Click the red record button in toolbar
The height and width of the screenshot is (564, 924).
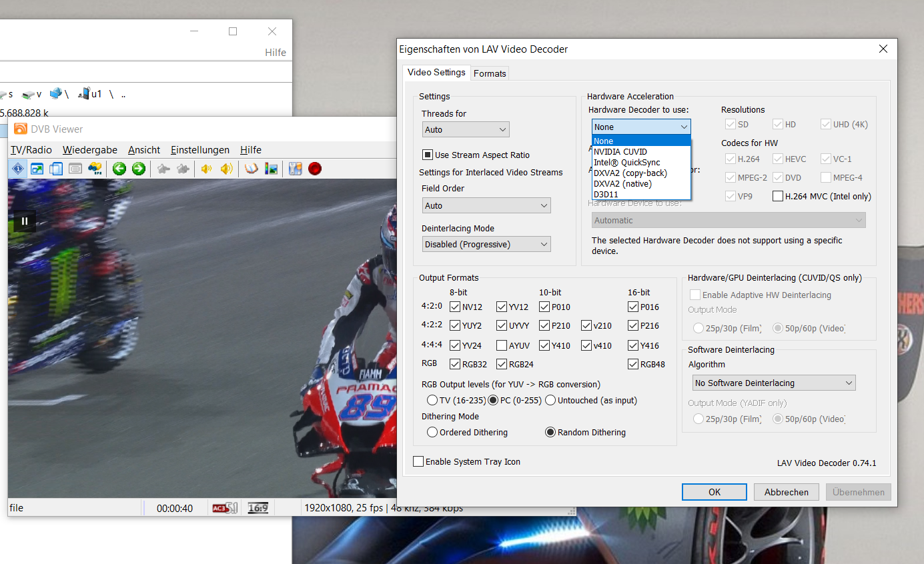[315, 169]
